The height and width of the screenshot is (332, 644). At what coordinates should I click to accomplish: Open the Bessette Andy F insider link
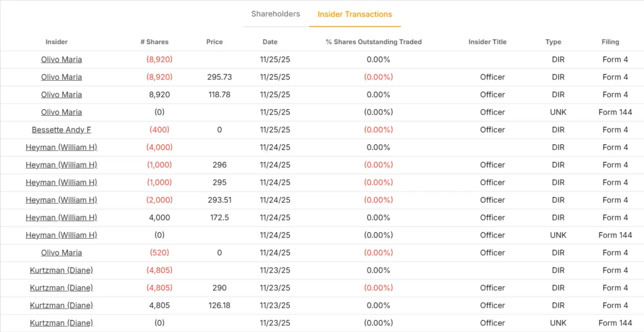(62, 130)
